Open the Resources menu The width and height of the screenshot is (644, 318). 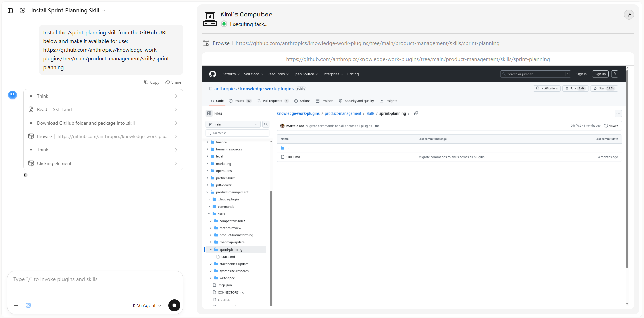pos(278,74)
